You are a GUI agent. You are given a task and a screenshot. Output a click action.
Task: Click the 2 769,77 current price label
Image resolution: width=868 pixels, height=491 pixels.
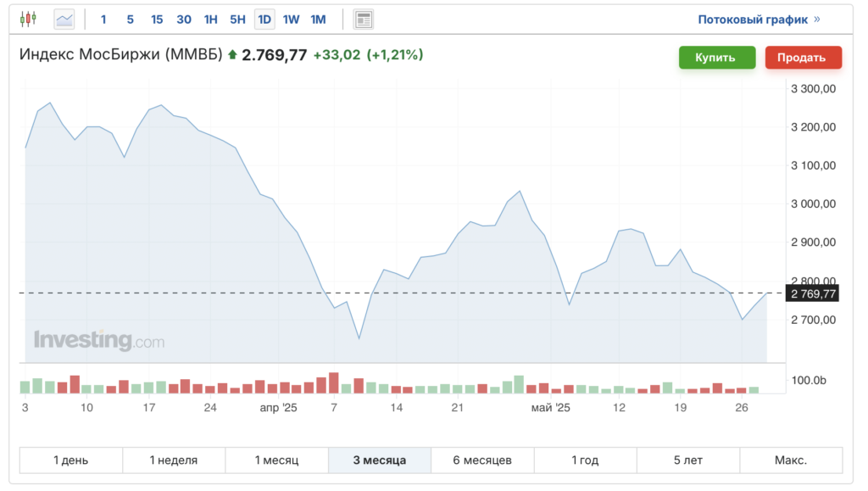(x=813, y=293)
